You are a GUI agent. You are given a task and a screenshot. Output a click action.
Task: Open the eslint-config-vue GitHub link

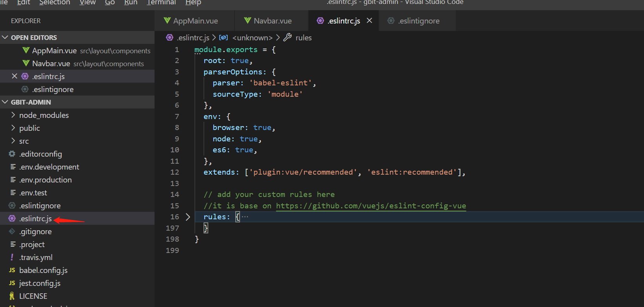click(x=371, y=206)
